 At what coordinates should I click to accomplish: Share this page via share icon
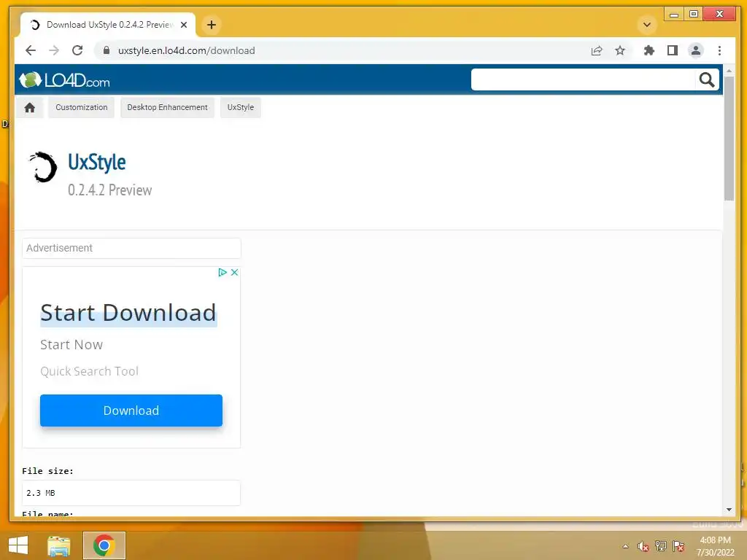coord(597,50)
